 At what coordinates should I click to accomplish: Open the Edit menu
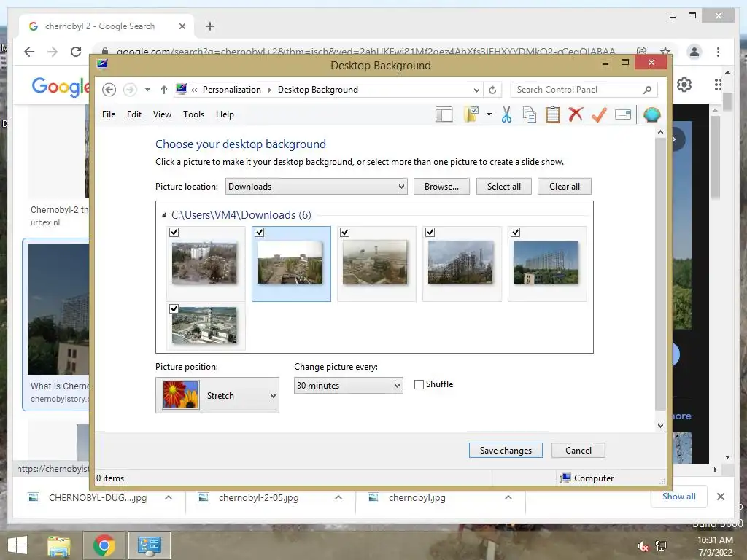coord(134,114)
